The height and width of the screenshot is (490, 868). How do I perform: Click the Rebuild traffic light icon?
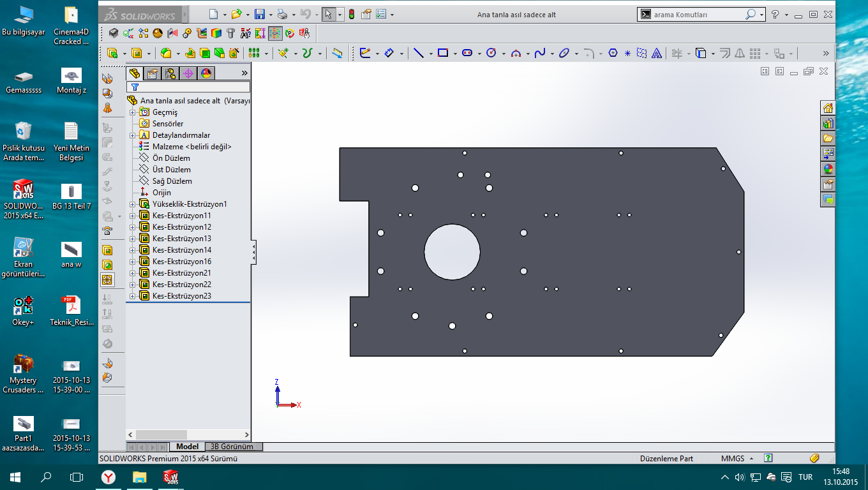tap(352, 14)
